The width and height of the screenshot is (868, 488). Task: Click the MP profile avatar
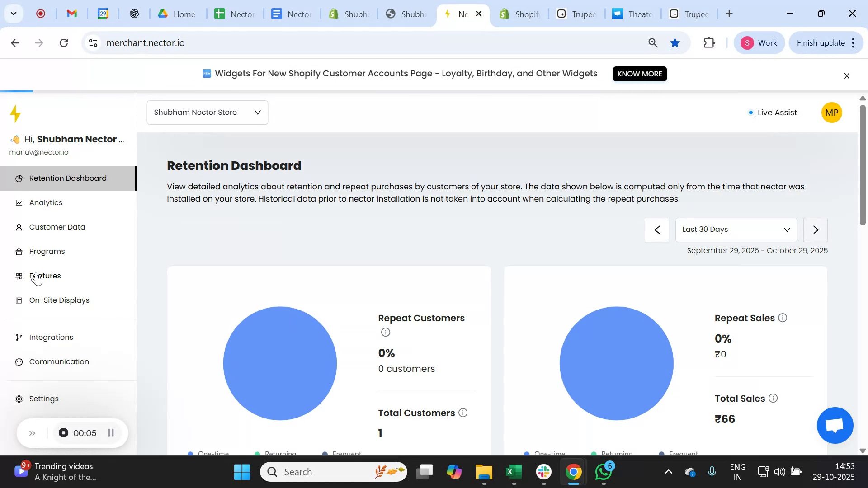point(831,113)
